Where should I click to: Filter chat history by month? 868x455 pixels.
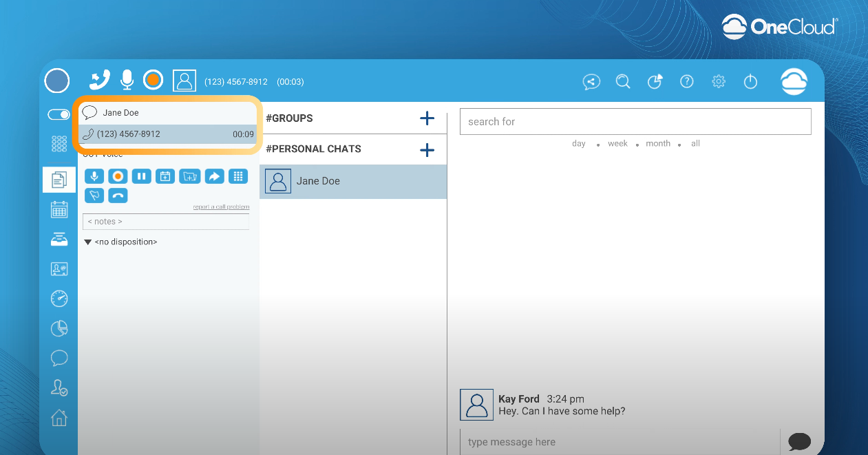658,144
